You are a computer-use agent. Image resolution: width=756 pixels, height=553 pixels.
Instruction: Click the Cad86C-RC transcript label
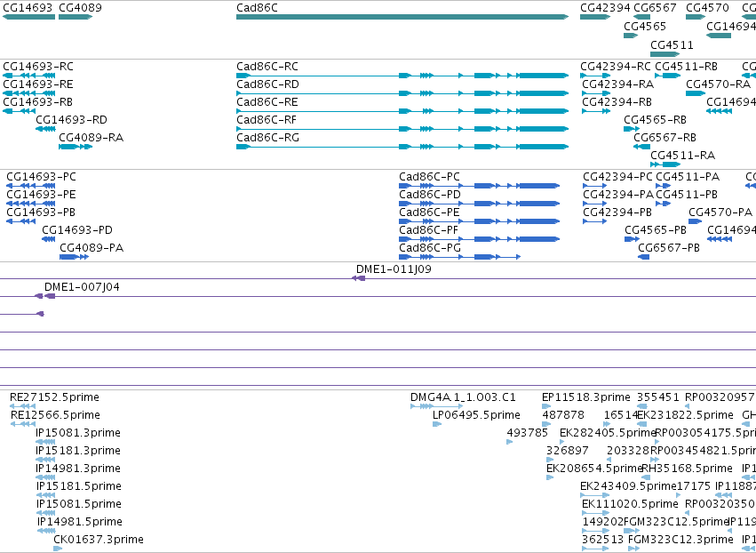(x=267, y=66)
